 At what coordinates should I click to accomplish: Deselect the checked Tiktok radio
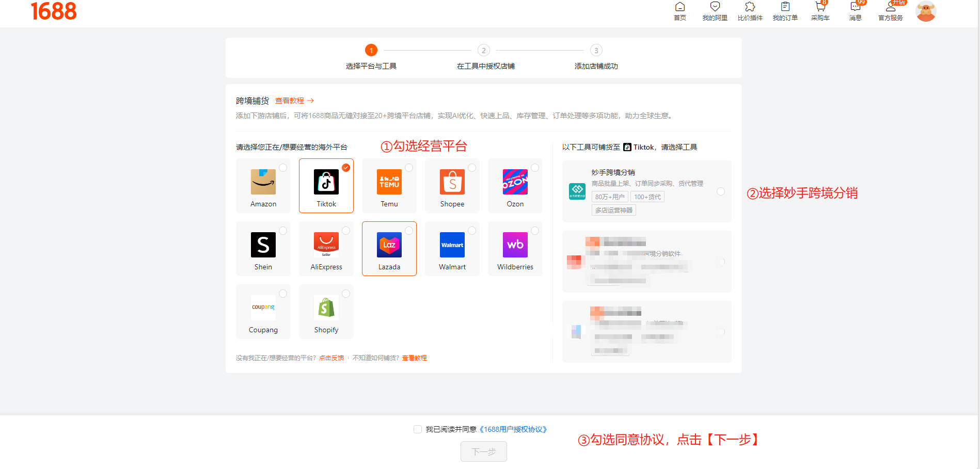click(x=346, y=168)
